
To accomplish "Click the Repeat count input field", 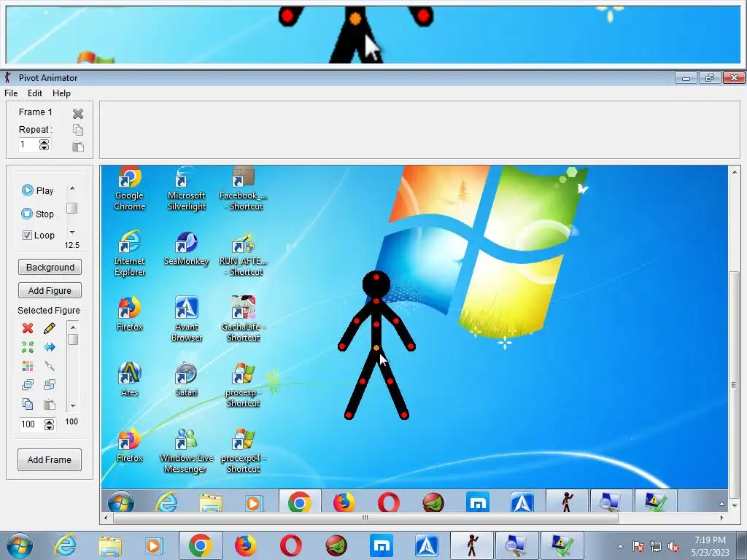I will click(28, 145).
